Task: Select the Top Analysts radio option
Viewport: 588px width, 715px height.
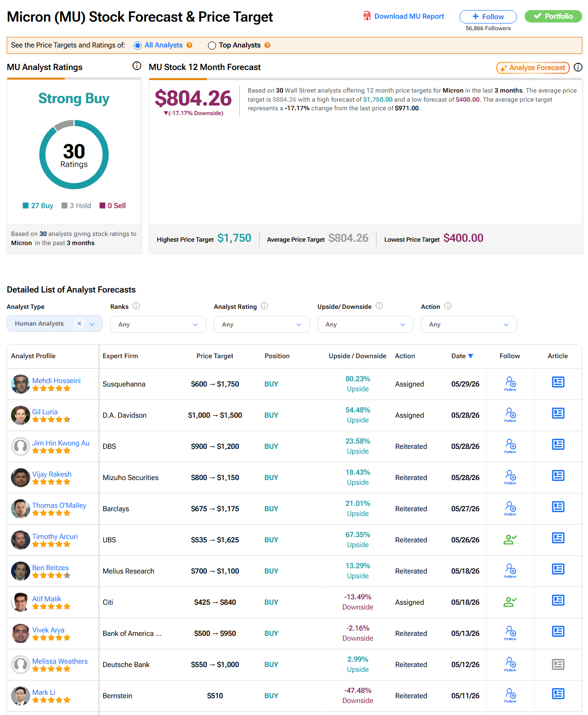Action: tap(212, 46)
